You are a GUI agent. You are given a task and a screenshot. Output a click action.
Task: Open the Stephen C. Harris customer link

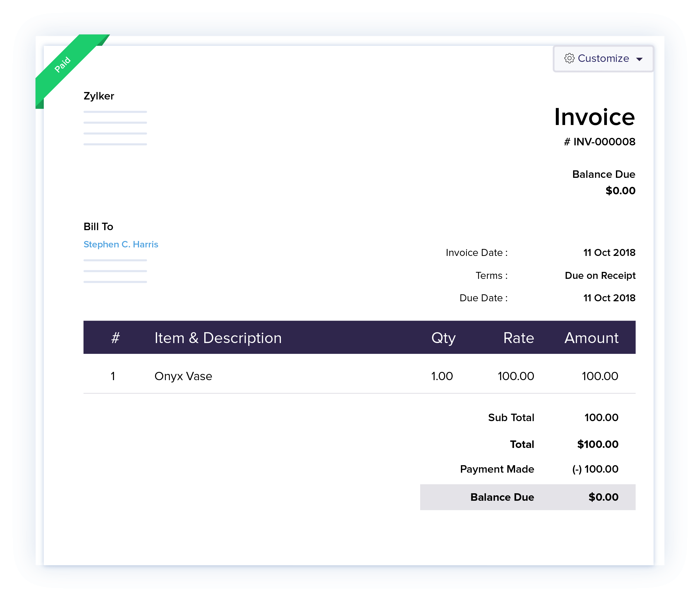[121, 244]
